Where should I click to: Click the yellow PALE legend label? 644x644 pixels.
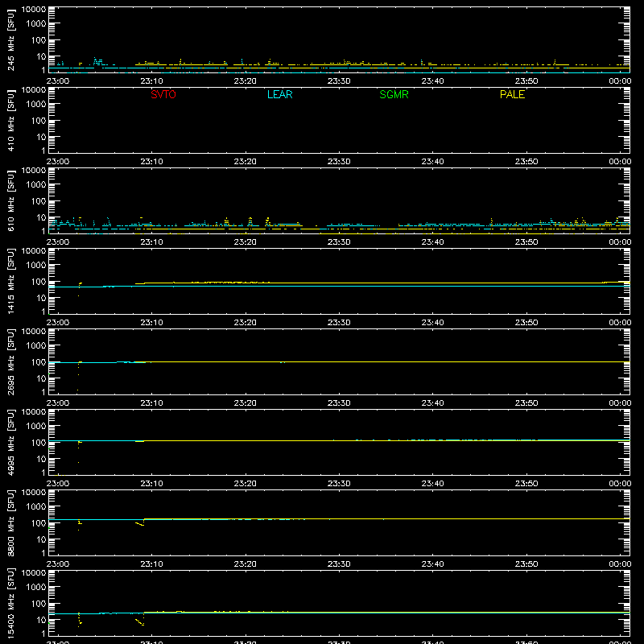coord(512,94)
